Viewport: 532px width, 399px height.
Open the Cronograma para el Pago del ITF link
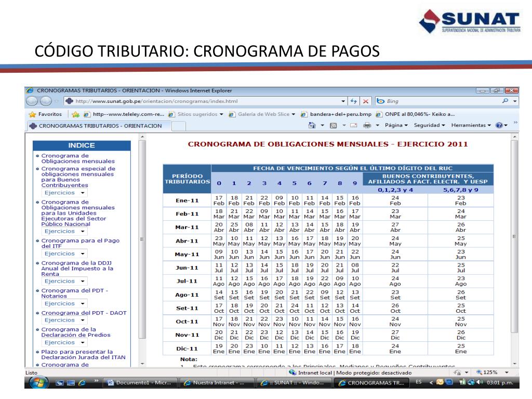81,243
